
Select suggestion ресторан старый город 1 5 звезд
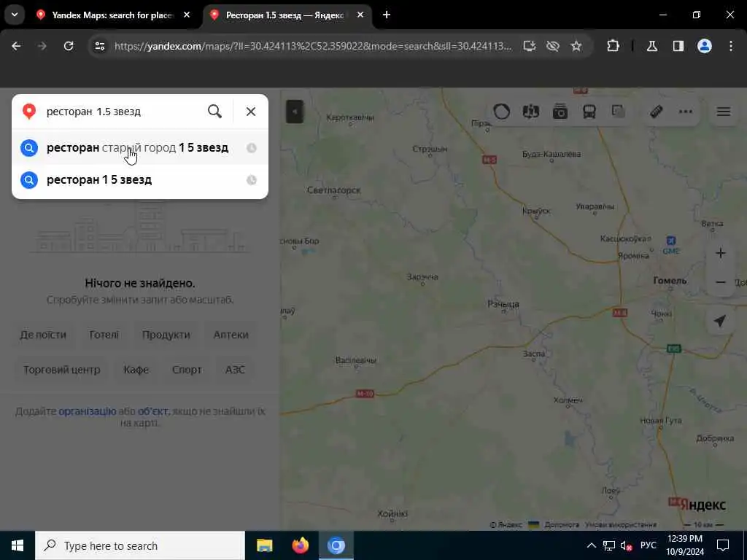(x=139, y=148)
